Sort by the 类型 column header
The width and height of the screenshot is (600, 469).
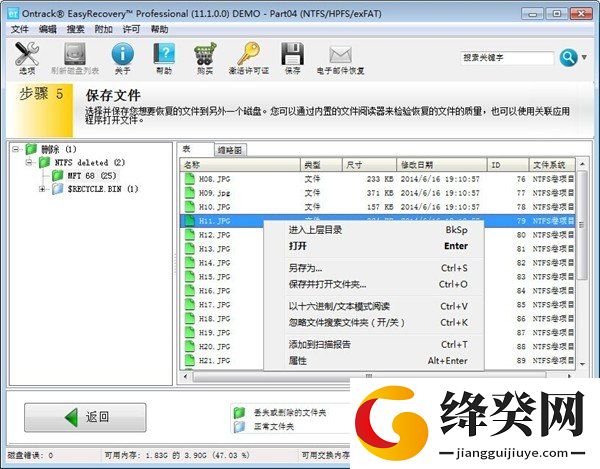(321, 165)
